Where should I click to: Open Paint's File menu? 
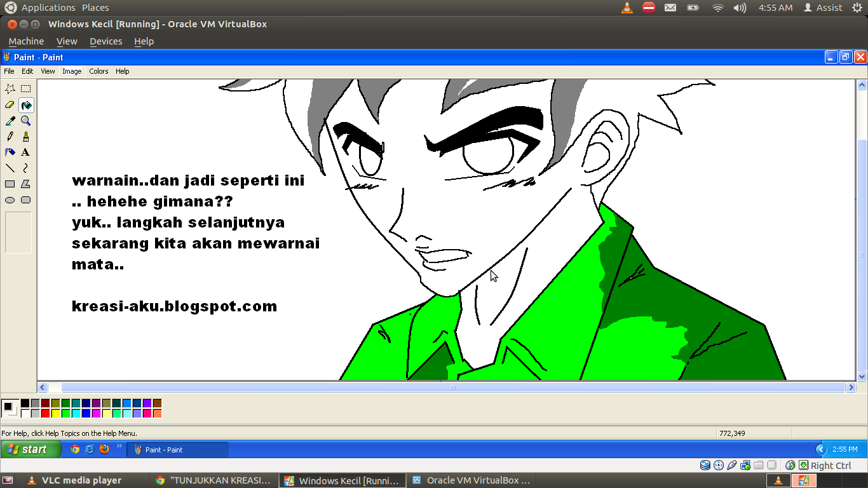pyautogui.click(x=9, y=71)
